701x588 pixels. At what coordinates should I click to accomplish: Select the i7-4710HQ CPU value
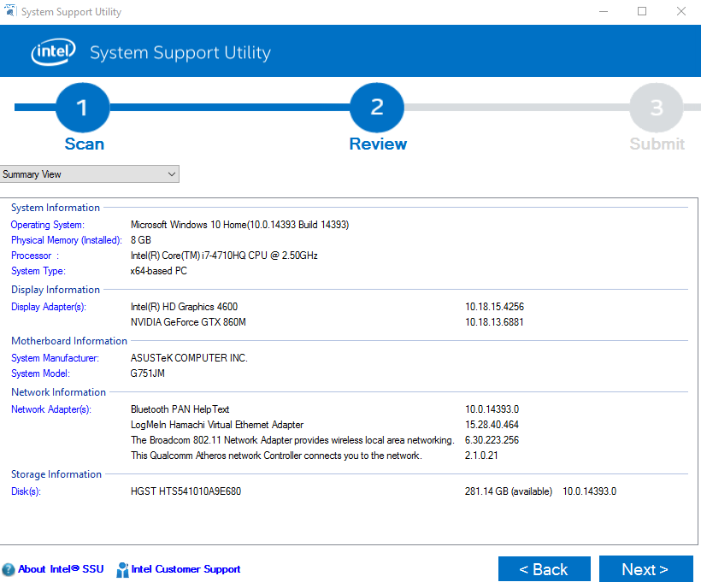coord(224,256)
